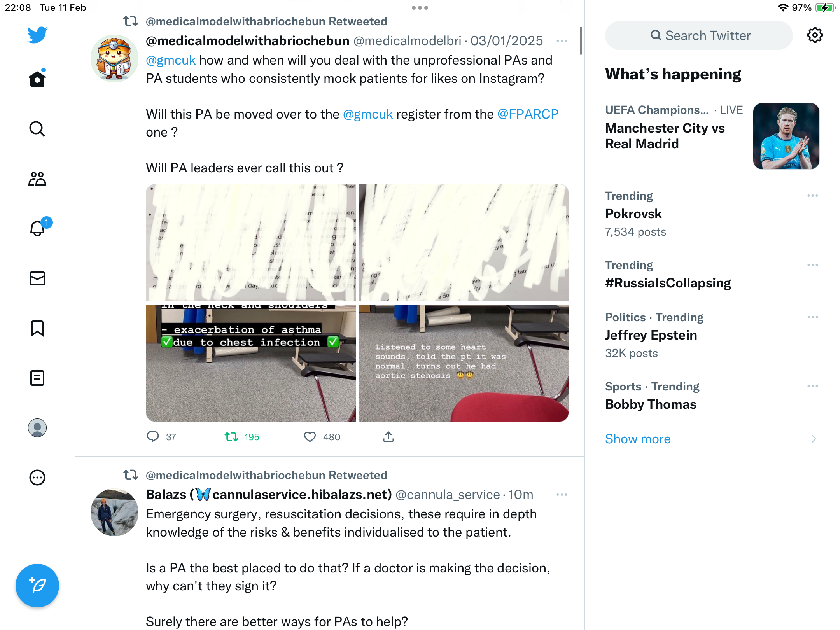Screen dimensions: 840x630
Task: Like the tweet with 480 likes
Action: [310, 437]
